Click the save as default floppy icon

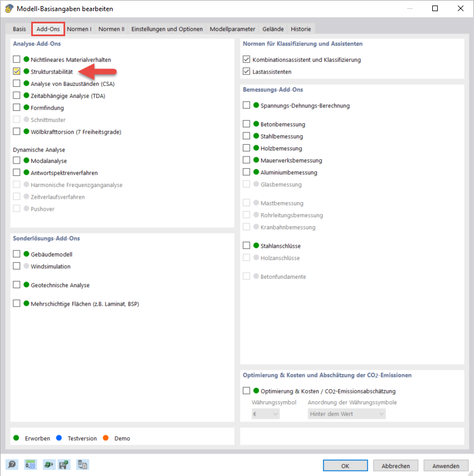(x=64, y=464)
